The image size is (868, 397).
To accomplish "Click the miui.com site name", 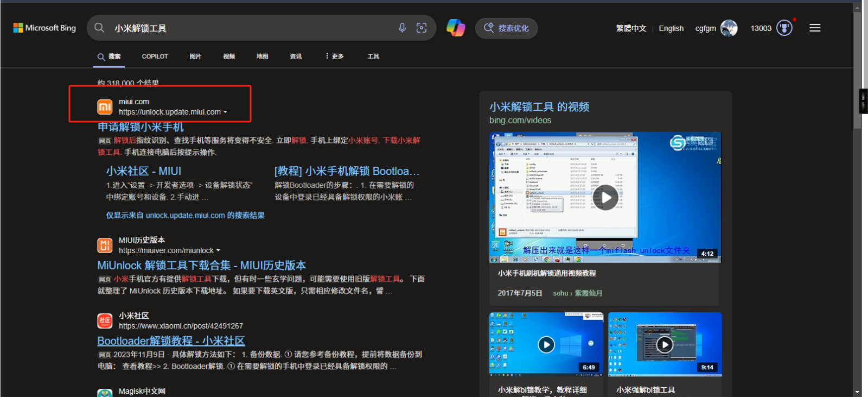I will pyautogui.click(x=134, y=102).
